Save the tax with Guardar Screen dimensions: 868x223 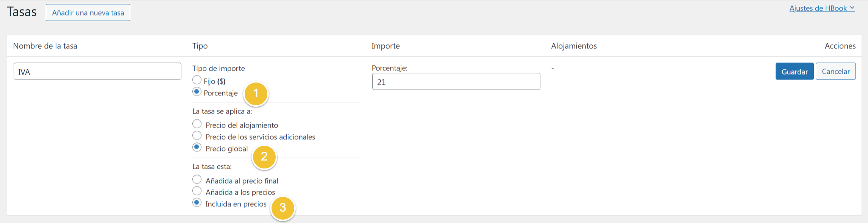[x=795, y=71]
